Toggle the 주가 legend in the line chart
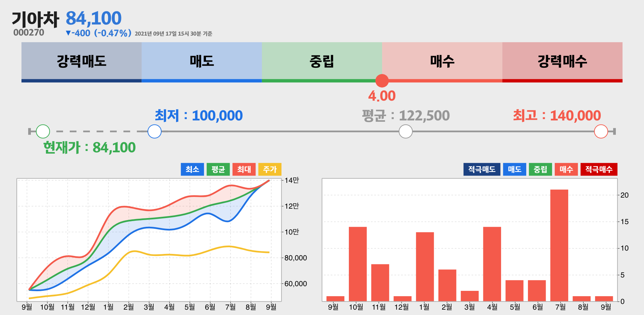Image resolution: width=644 pixels, height=315 pixels. pyautogui.click(x=270, y=169)
